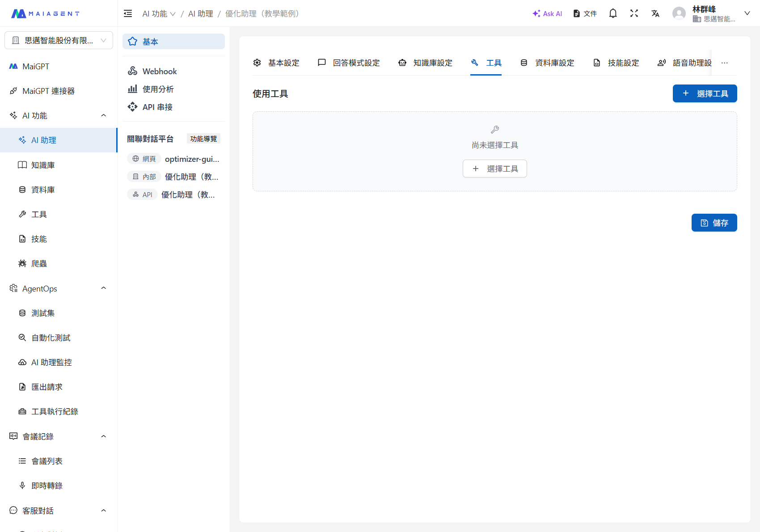
Task: Open API 串接 integration page
Action: (x=157, y=107)
